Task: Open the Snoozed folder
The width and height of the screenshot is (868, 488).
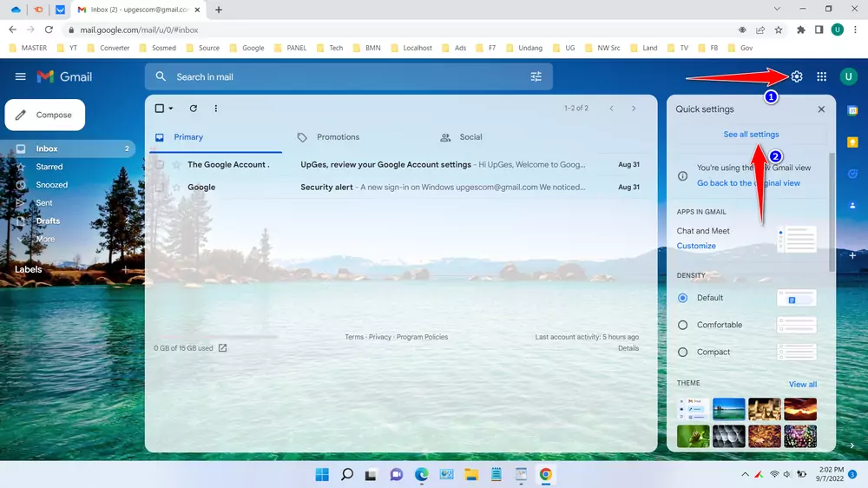Action: (51, 185)
